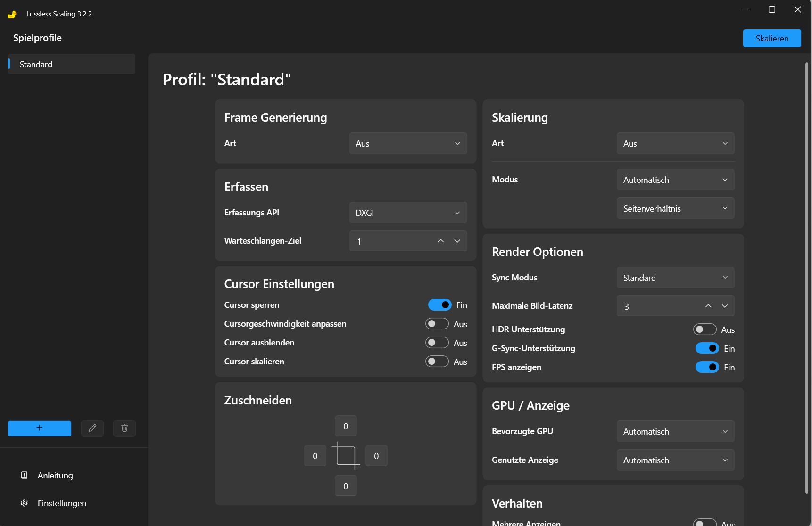Click the crop icon in Zuschneiden
The height and width of the screenshot is (526, 812).
pos(346,456)
